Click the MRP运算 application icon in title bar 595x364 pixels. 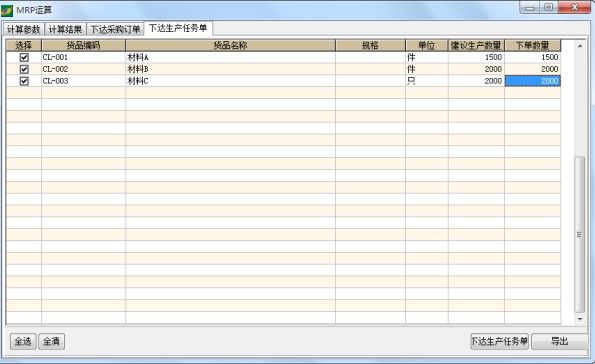click(7, 10)
